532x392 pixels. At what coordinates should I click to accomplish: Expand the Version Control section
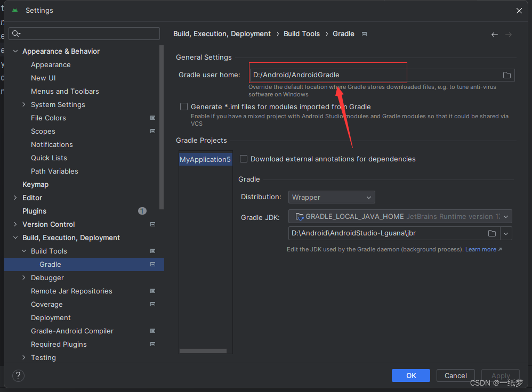click(15, 224)
